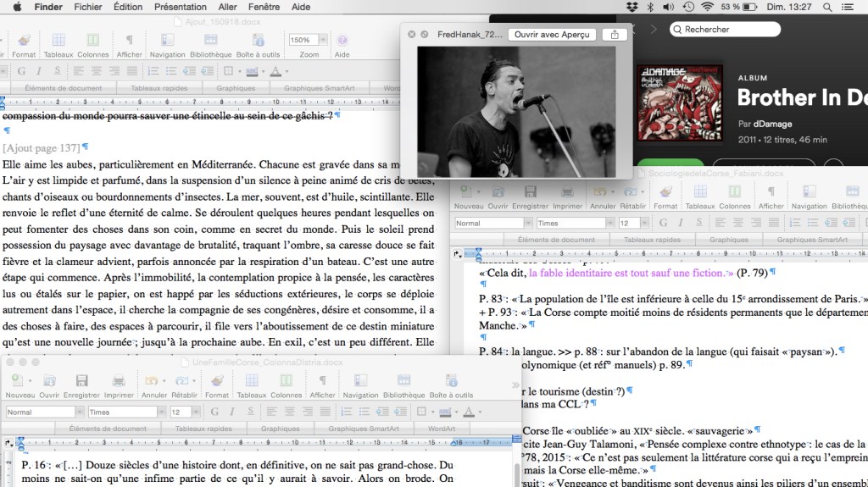The height and width of the screenshot is (487, 868).
Task: Open Boîte à outils in Ajout document
Action: point(259,41)
